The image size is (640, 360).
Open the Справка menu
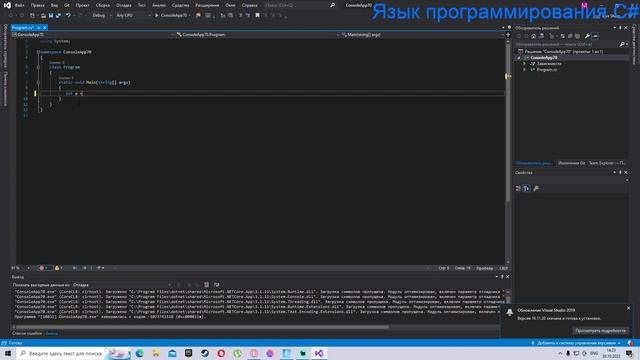249,5
